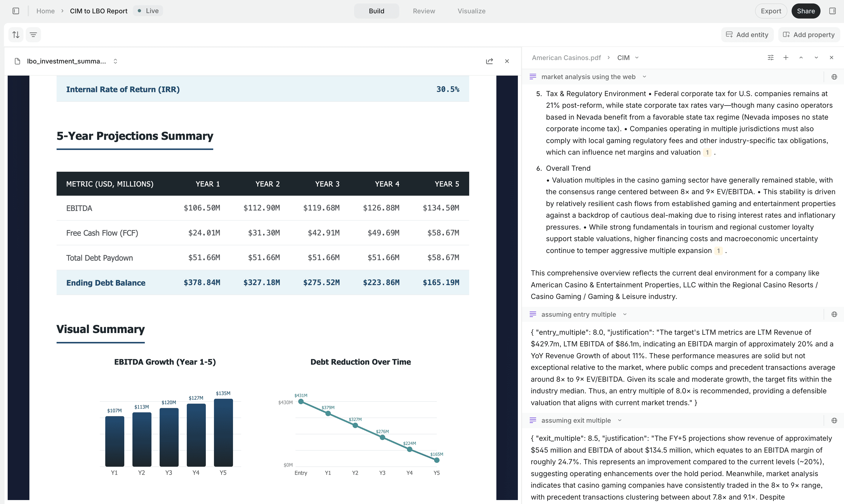This screenshot has width=844, height=504.
Task: Switch to the Review tab
Action: tap(423, 11)
